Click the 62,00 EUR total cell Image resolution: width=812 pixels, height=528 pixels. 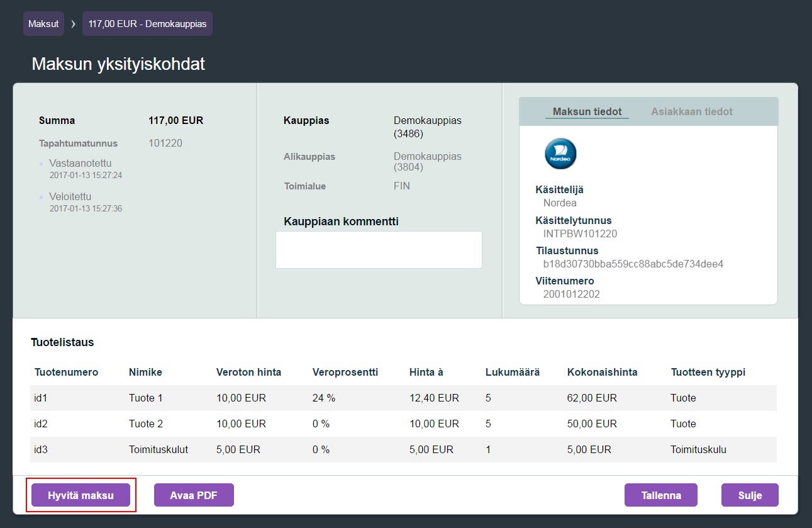pos(592,398)
